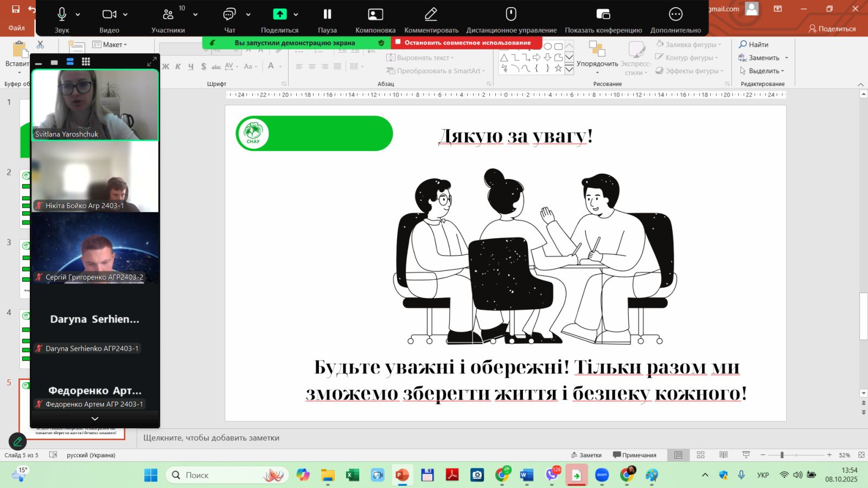868x488 pixels.
Task: Click the green annotation pencil button
Action: [17, 441]
